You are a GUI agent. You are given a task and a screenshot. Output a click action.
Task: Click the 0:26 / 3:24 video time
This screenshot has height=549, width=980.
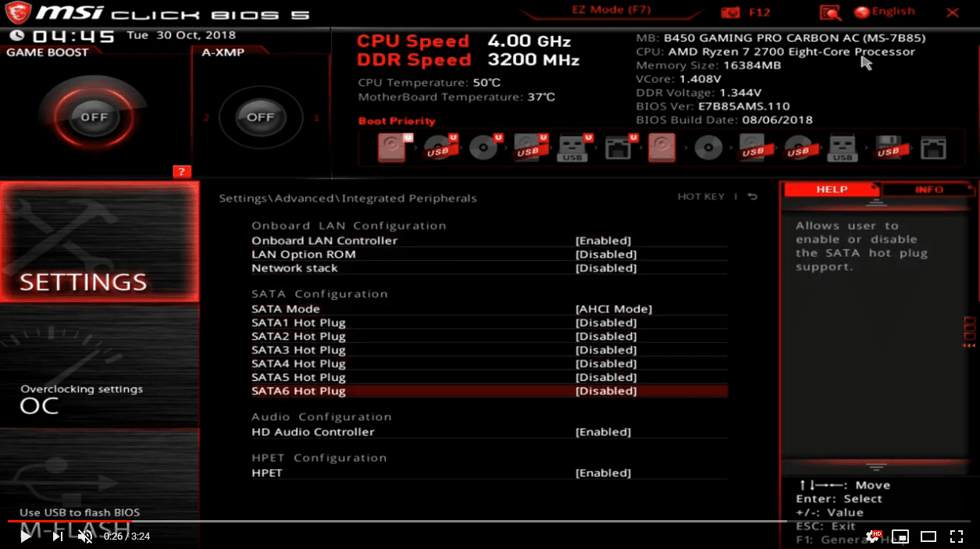(127, 537)
